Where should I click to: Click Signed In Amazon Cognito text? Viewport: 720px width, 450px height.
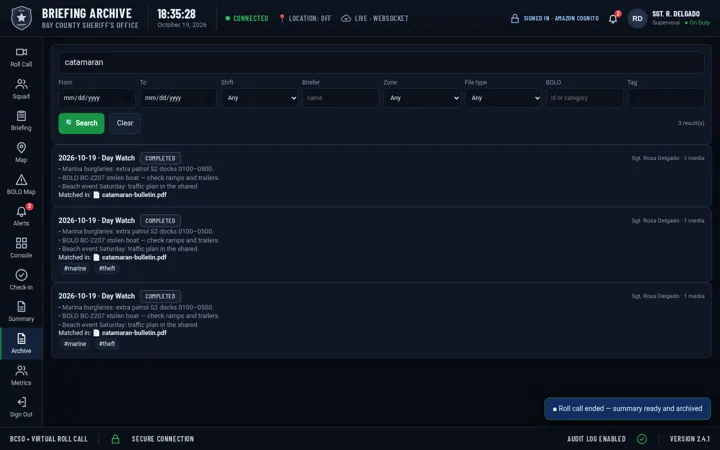(561, 18)
